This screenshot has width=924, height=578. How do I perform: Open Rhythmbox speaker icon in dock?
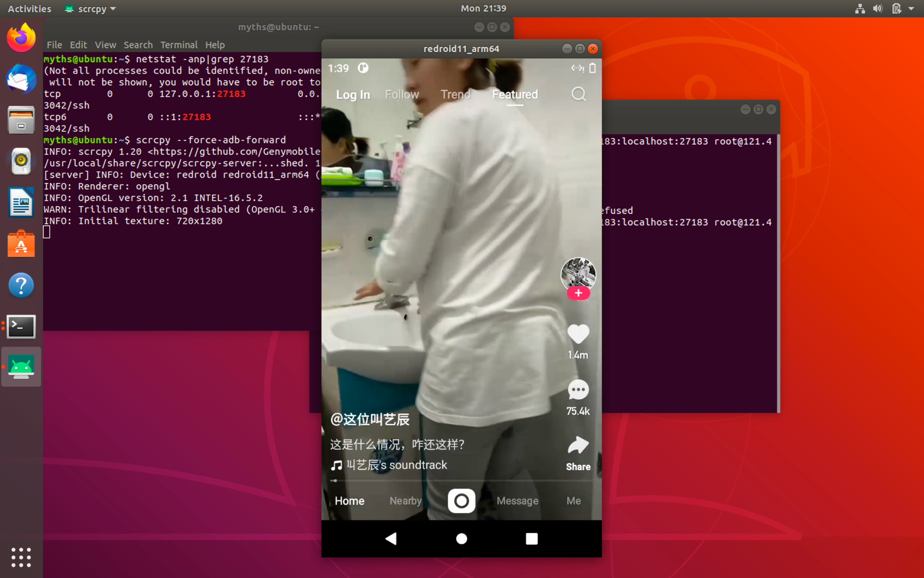(21, 161)
